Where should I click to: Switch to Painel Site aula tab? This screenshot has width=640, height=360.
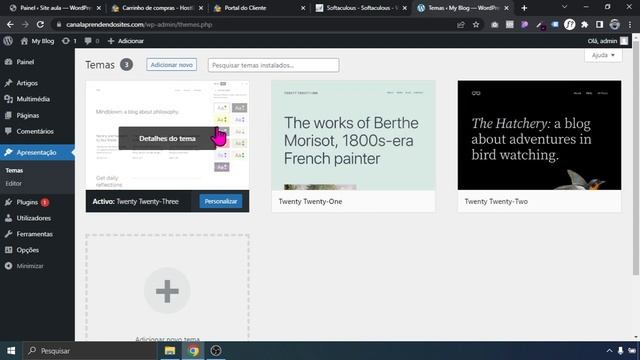(x=54, y=8)
